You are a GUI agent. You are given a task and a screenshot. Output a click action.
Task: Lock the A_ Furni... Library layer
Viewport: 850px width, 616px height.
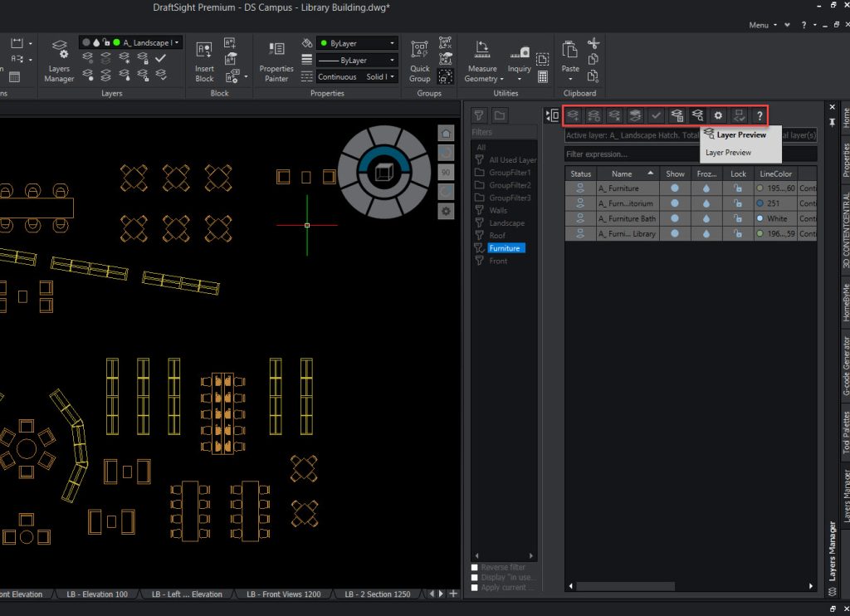[738, 233]
